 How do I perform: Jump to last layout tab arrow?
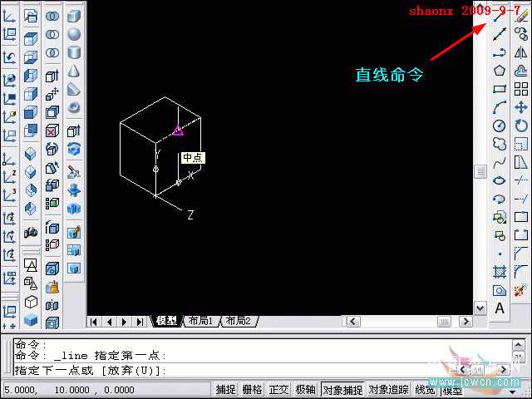coord(140,322)
